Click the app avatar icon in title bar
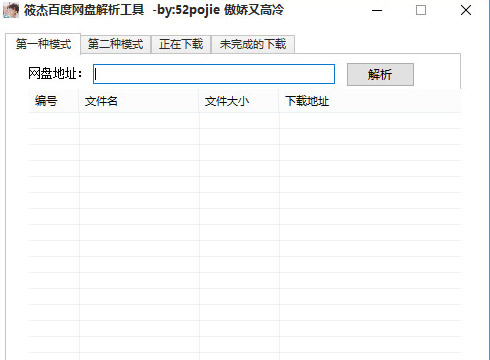The width and height of the screenshot is (490, 360). pyautogui.click(x=11, y=10)
